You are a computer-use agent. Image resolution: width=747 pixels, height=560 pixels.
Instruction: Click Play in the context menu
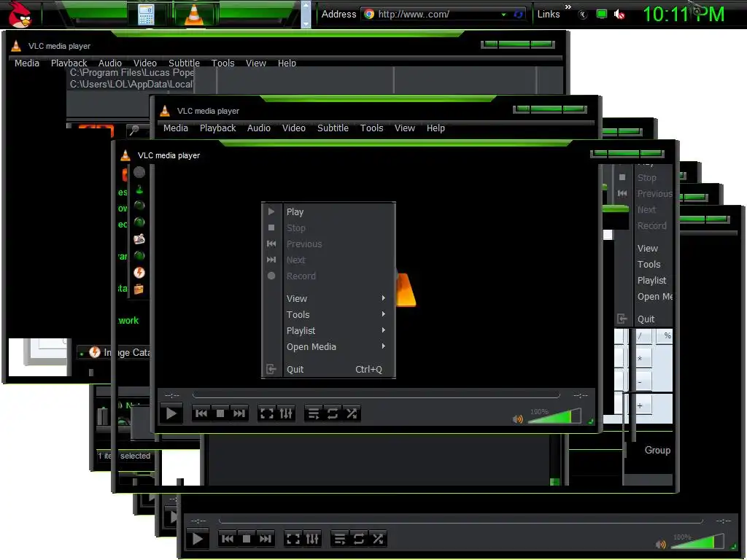pyautogui.click(x=328, y=212)
